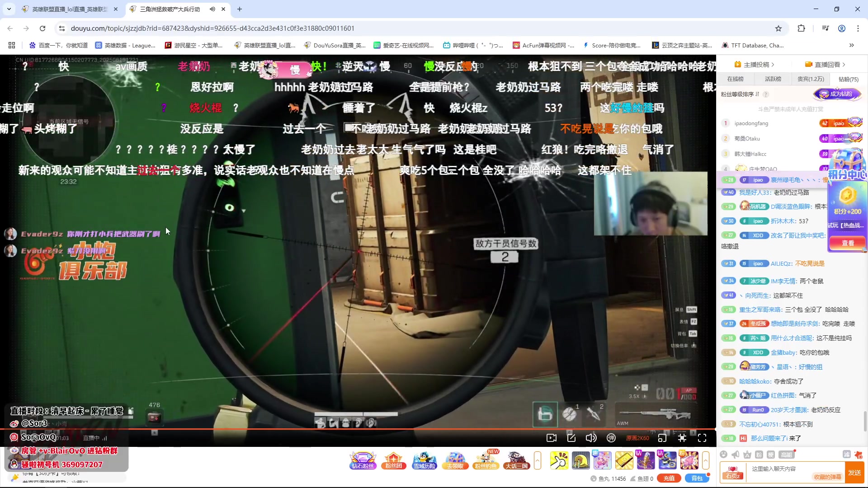Select the gold ticket gift

click(624, 460)
